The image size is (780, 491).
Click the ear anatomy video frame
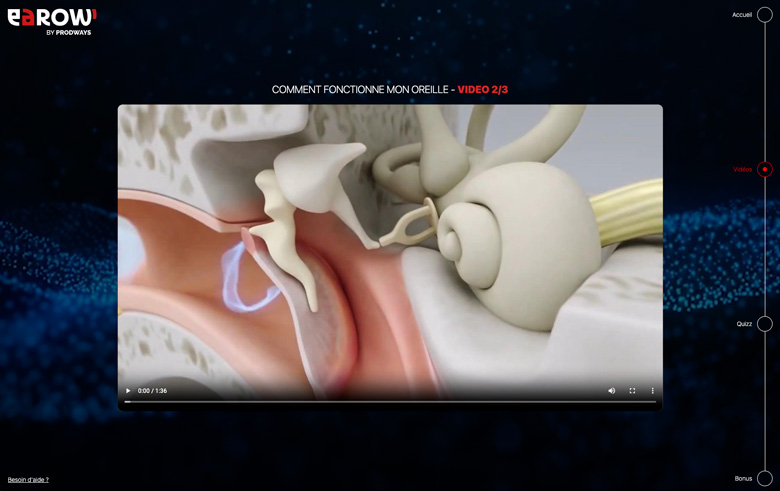pyautogui.click(x=390, y=240)
